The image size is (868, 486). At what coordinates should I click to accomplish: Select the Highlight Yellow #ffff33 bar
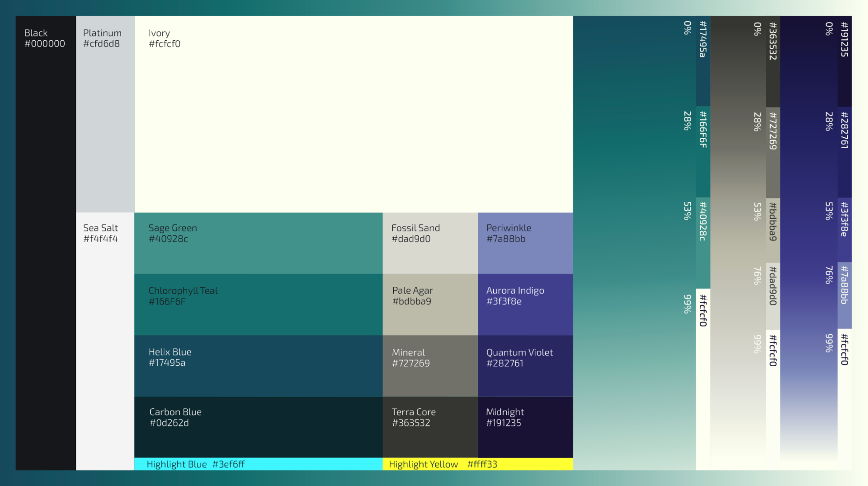point(478,464)
